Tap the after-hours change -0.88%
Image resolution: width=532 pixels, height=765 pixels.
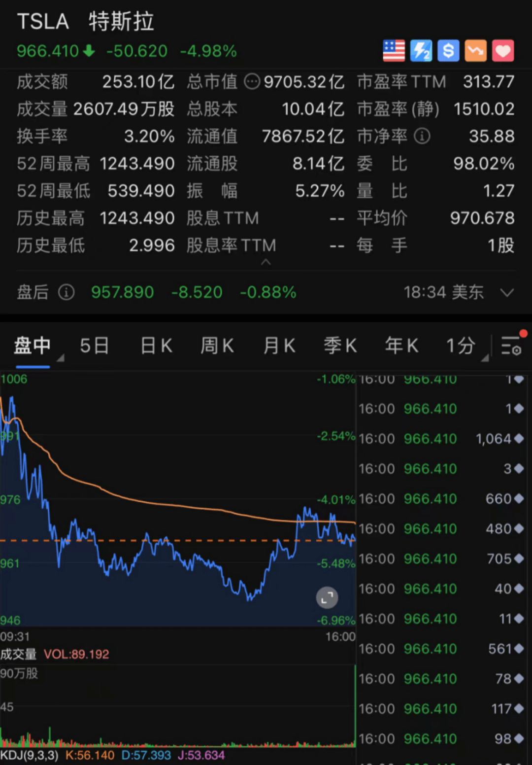point(268,292)
